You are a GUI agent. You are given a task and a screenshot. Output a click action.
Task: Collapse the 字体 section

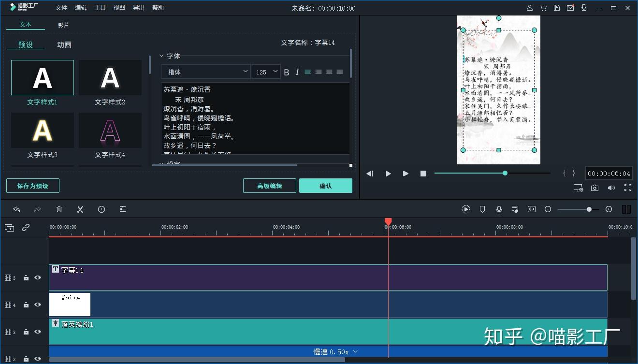(x=162, y=56)
